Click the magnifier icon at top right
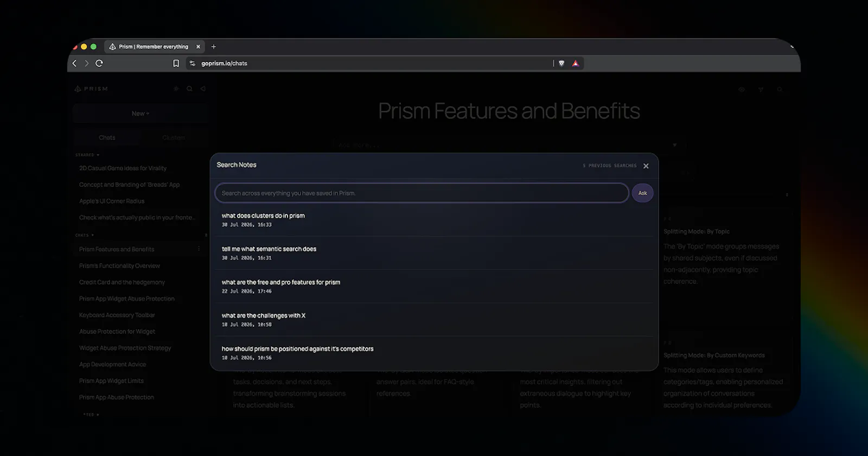 coord(780,90)
